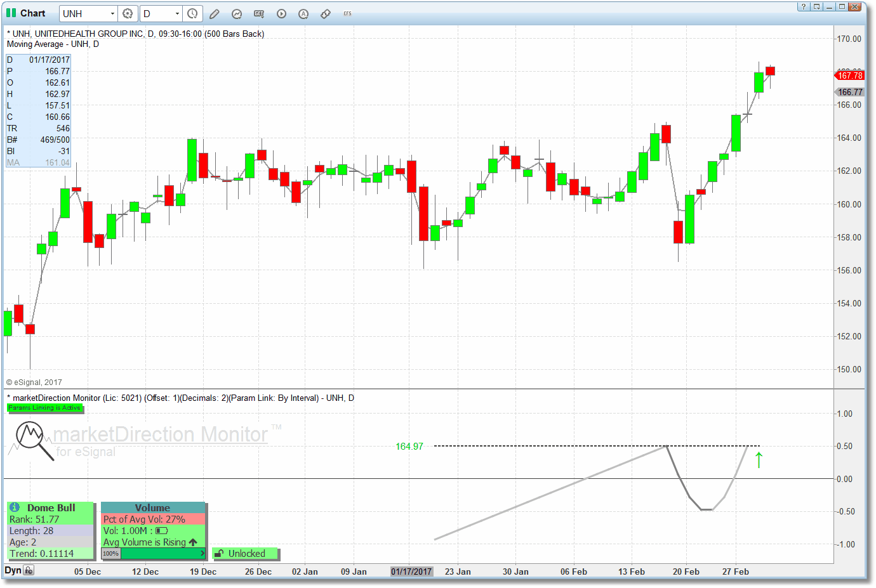The image size is (876, 588).
Task: Click the Dyn scaling label
Action: (x=13, y=570)
